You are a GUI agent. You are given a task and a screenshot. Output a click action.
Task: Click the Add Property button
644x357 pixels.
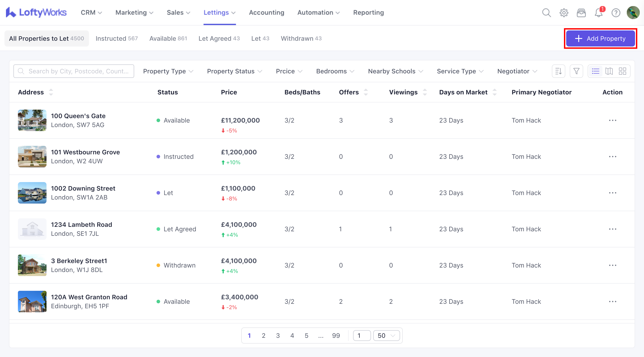click(x=600, y=38)
